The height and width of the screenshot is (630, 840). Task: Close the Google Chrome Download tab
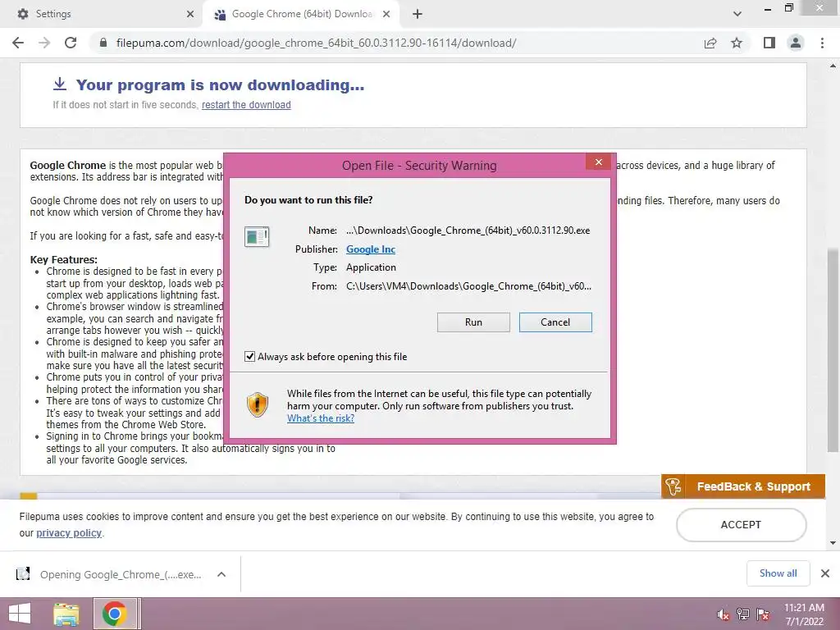pos(386,14)
